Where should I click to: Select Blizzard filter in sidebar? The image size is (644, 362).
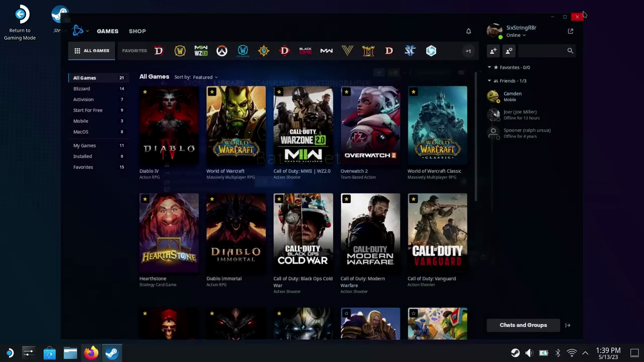[x=98, y=88]
